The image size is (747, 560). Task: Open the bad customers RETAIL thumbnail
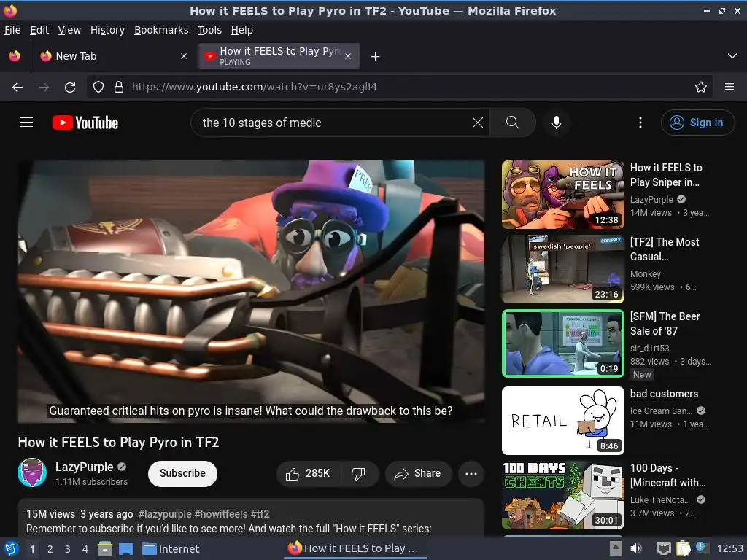pos(562,421)
